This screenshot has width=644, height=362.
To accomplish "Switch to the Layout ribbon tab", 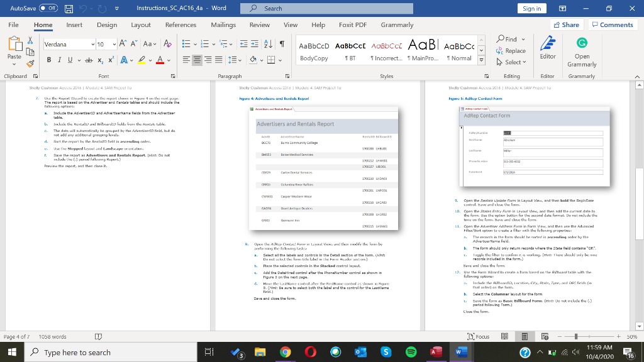I will [141, 25].
